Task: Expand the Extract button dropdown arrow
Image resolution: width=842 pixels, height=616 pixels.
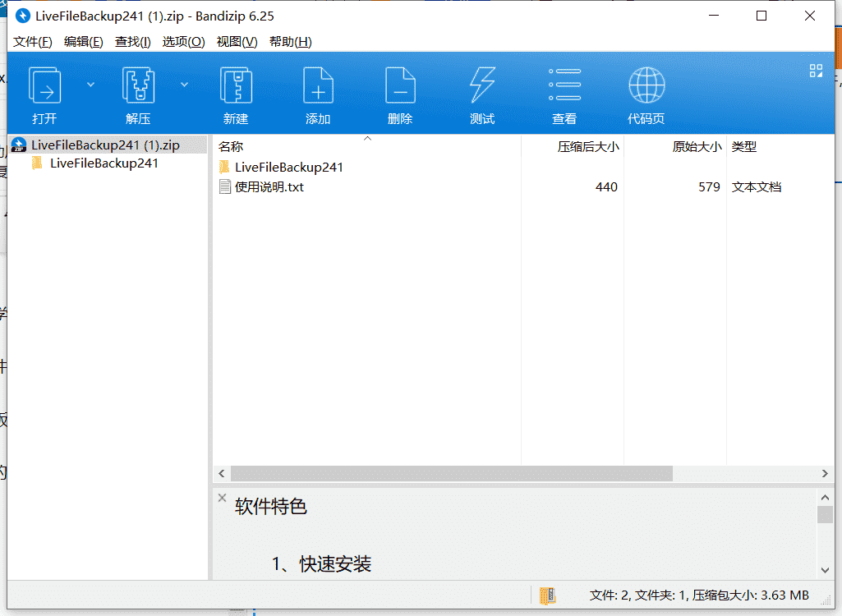Action: [x=184, y=85]
